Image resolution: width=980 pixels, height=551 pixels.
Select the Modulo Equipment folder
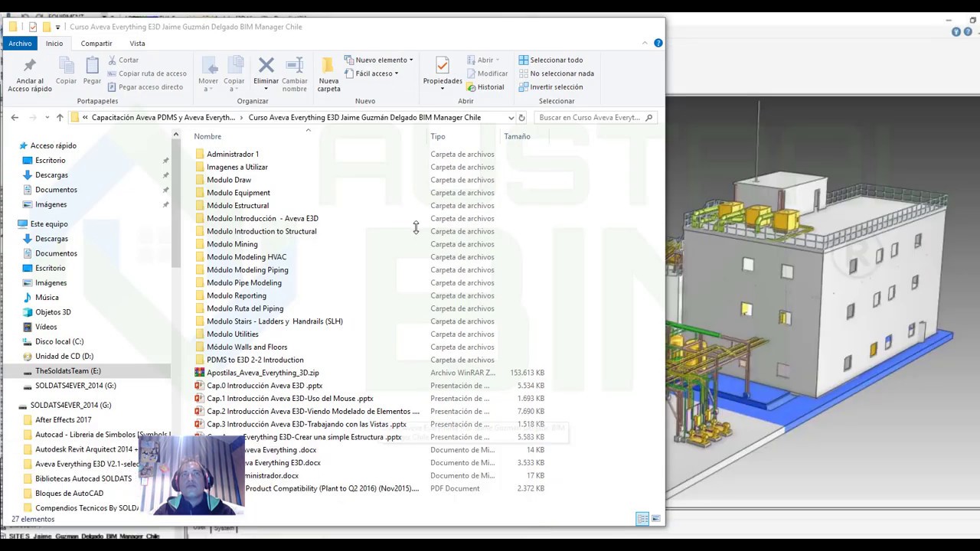238,193
